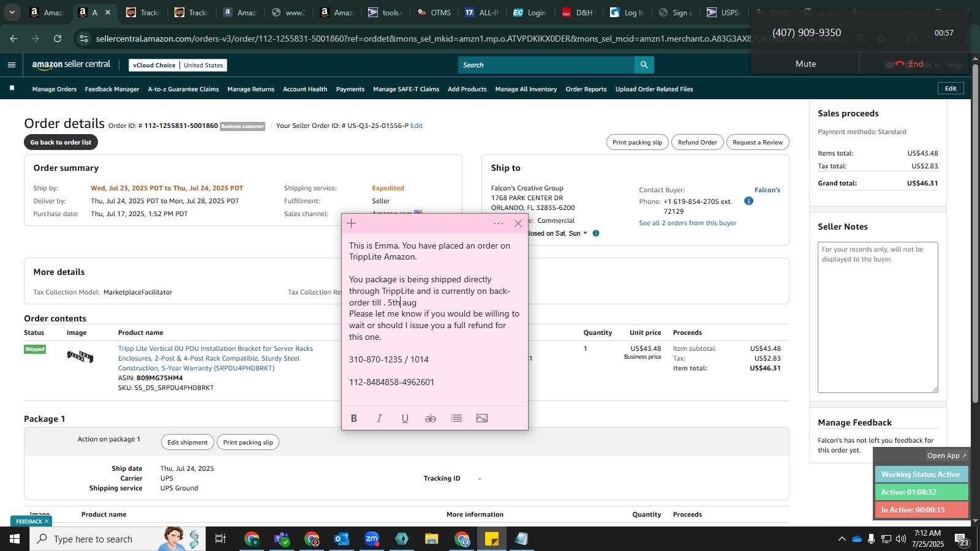Close the active Amazon tab
The image size is (980, 551).
[108, 12]
